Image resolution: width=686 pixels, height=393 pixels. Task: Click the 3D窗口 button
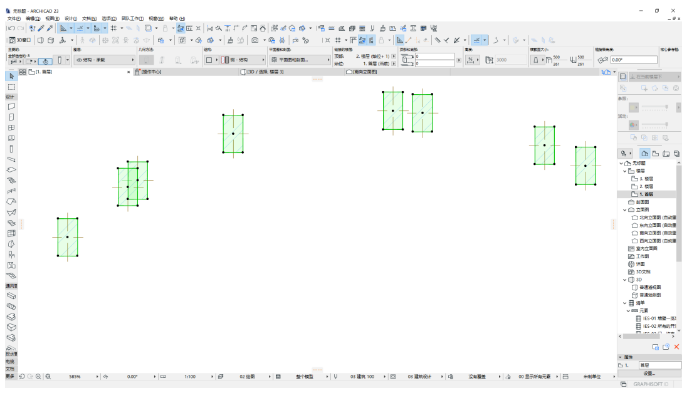click(20, 40)
